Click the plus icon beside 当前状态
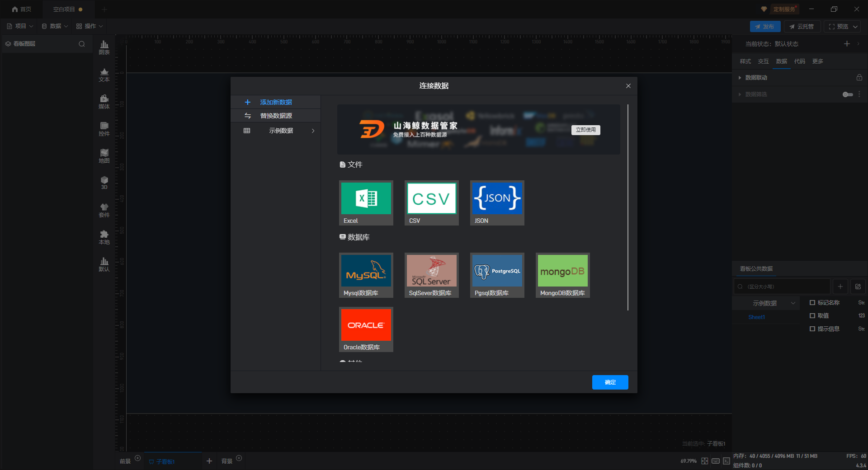Screen dimensions: 868x470 click(x=847, y=43)
